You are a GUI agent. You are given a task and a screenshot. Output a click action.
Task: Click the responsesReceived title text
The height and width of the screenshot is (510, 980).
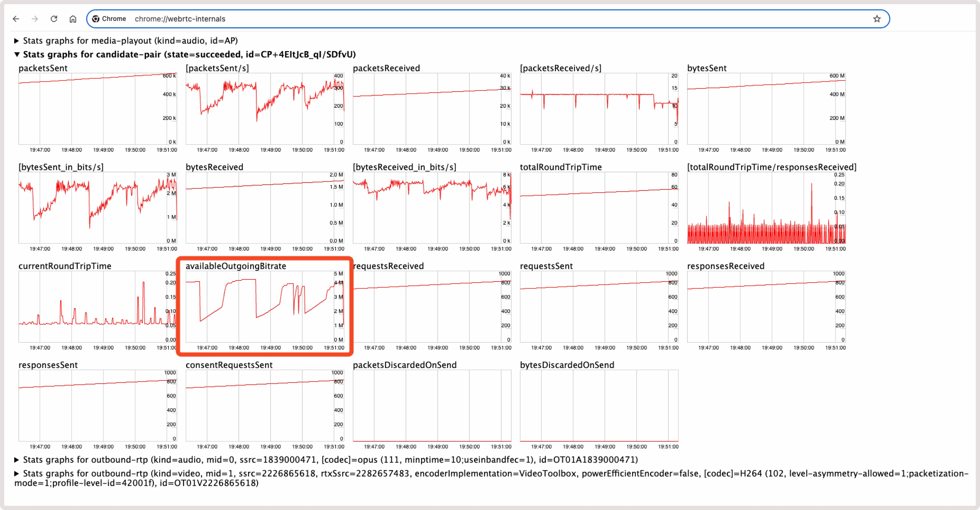(x=726, y=266)
